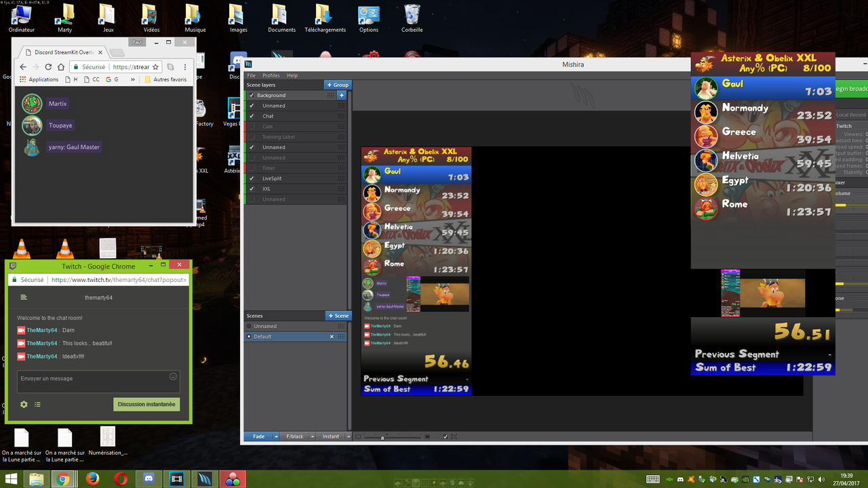Open Firefox from the taskbar
The height and width of the screenshot is (488, 868).
(x=92, y=479)
